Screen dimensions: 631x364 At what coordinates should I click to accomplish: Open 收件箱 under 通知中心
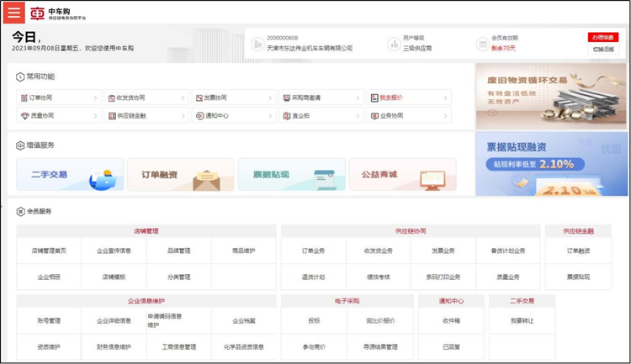pos(451,320)
